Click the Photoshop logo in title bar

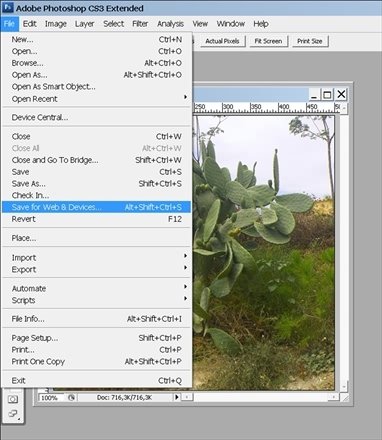[7, 8]
